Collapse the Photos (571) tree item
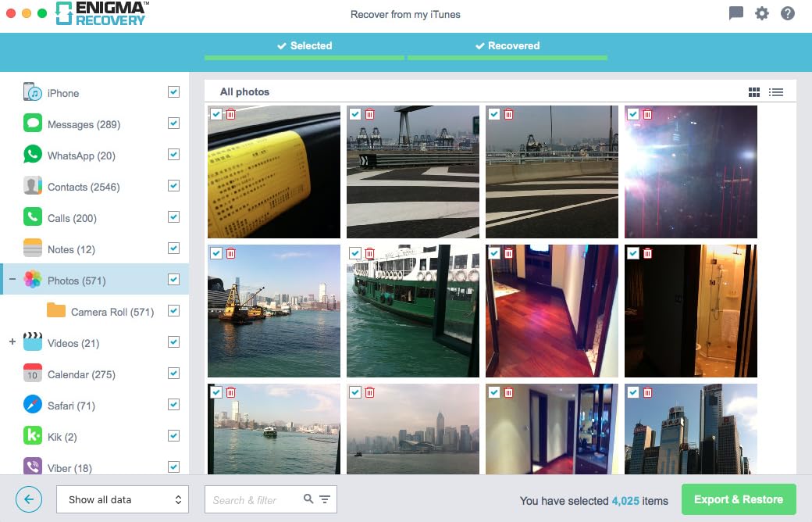This screenshot has width=812, height=522. (x=12, y=279)
